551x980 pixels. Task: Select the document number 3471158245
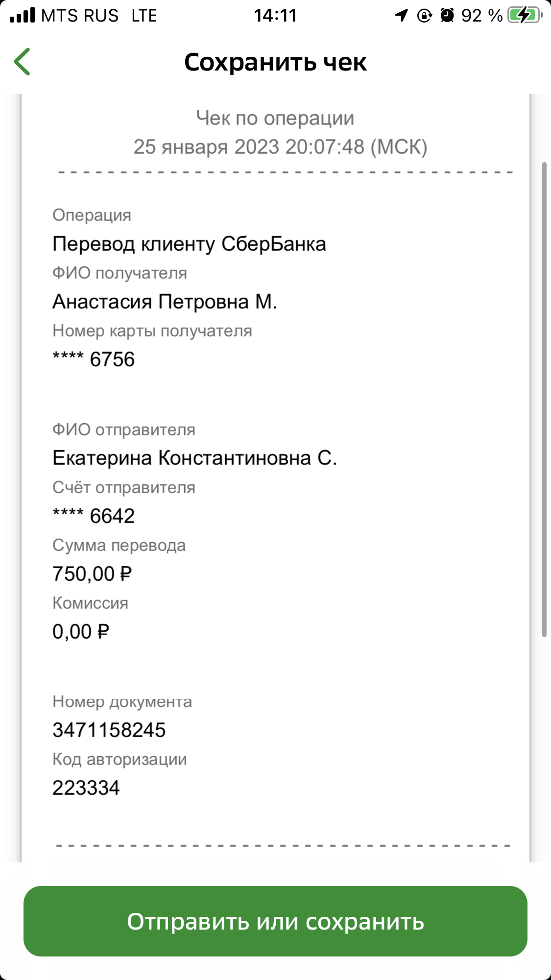[109, 730]
